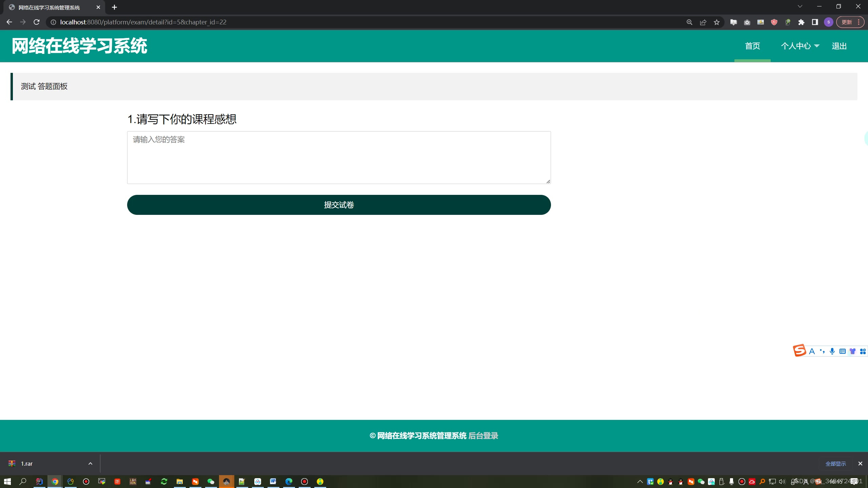Viewport: 868px width, 488px height.
Task: Click the red shield ad-blocker extension
Action: click(x=774, y=22)
